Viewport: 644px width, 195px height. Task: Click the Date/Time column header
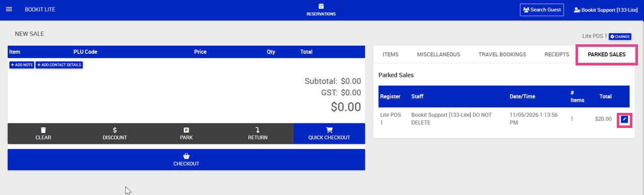click(523, 96)
